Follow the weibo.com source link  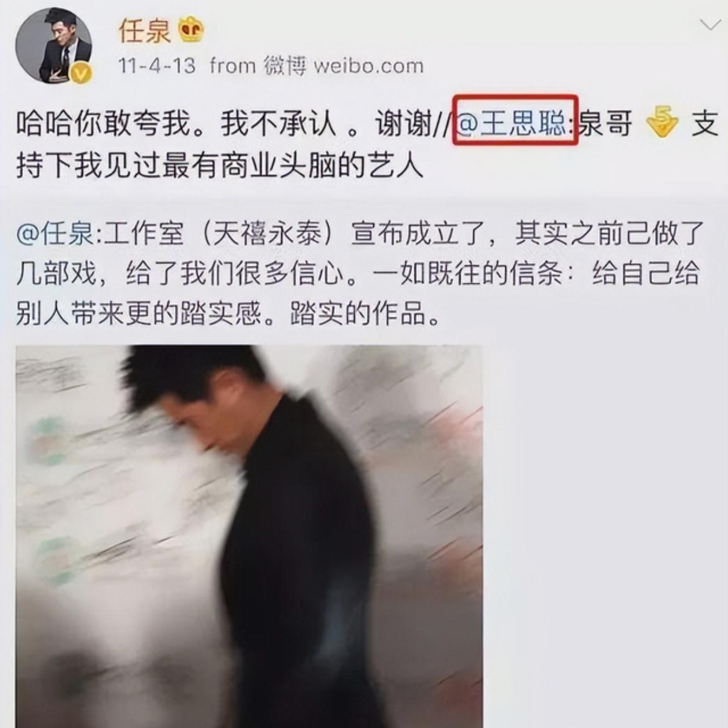[x=368, y=66]
